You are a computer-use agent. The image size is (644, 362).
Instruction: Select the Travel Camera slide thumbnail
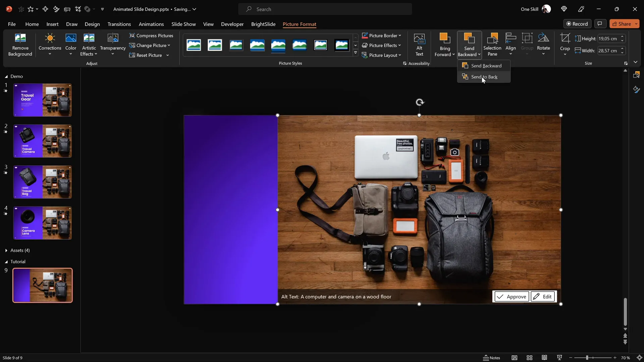pos(43,141)
